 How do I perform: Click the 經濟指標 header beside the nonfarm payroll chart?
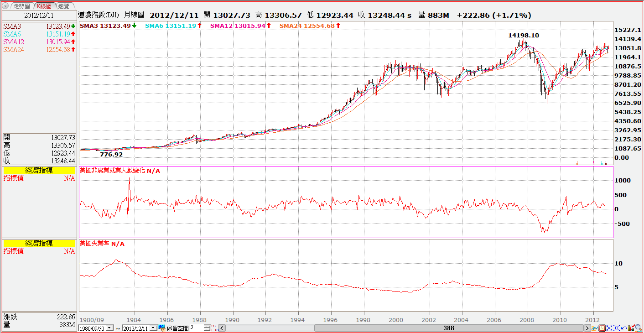click(x=39, y=170)
